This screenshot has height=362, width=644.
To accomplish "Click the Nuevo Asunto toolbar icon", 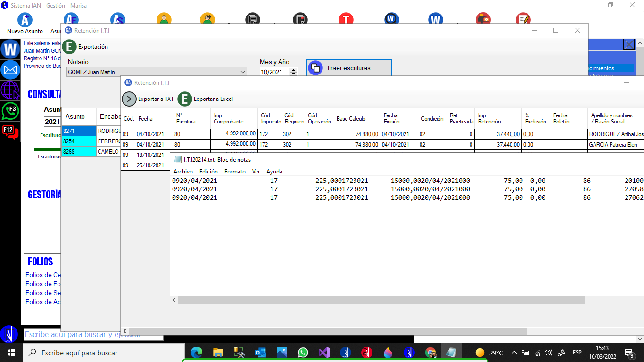I will [25, 20].
